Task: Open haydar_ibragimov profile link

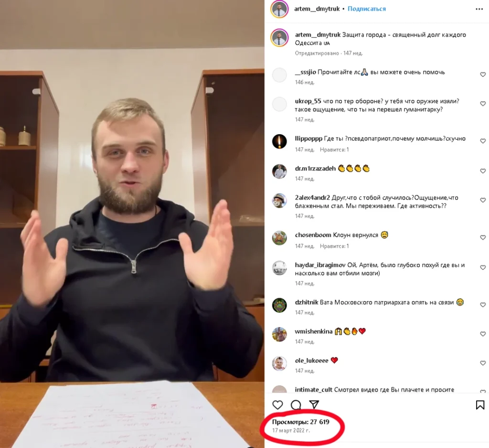Action: [320, 265]
